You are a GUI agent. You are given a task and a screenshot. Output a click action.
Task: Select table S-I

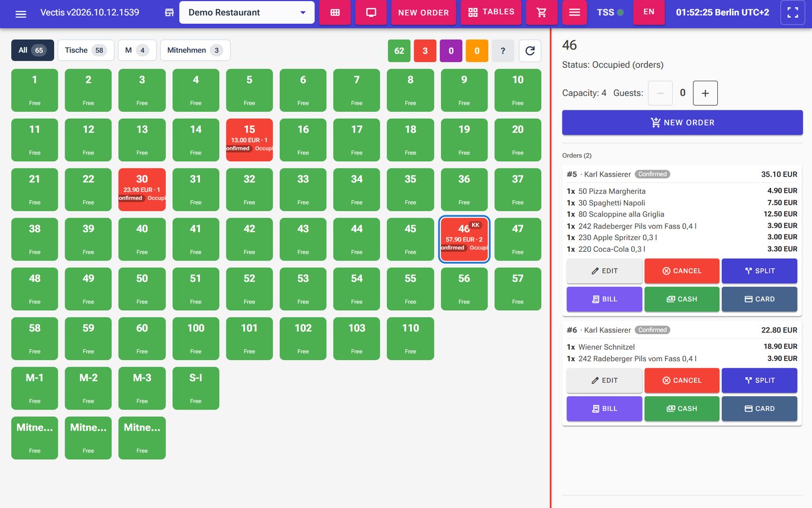(195, 388)
